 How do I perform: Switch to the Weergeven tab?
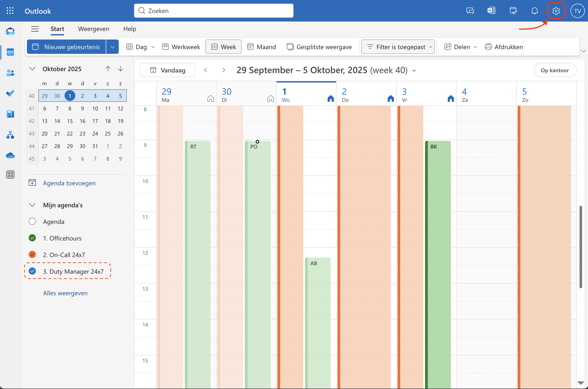pyautogui.click(x=93, y=29)
